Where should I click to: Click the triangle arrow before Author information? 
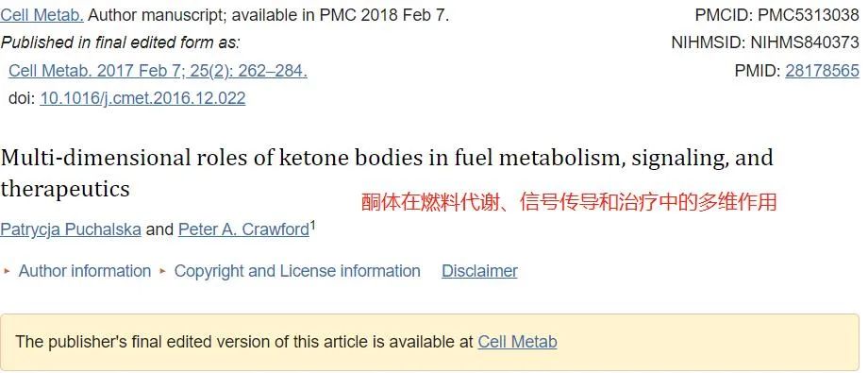pyautogui.click(x=8, y=272)
